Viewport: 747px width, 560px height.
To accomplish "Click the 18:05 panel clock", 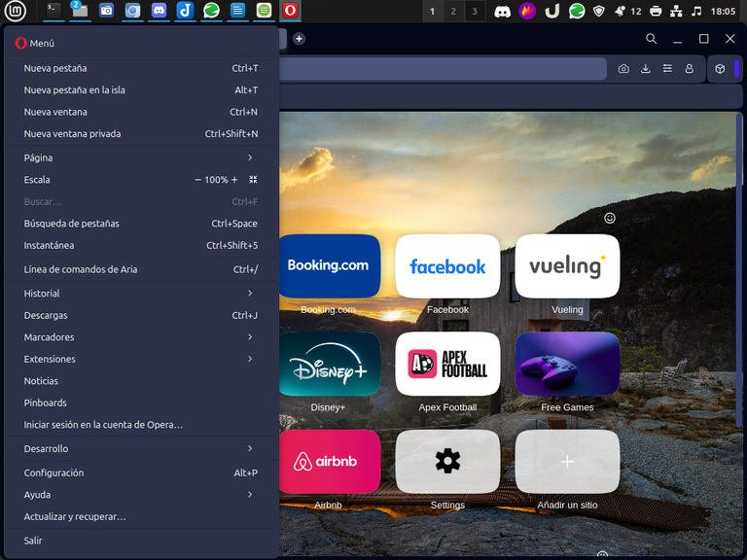I will coord(723,11).
